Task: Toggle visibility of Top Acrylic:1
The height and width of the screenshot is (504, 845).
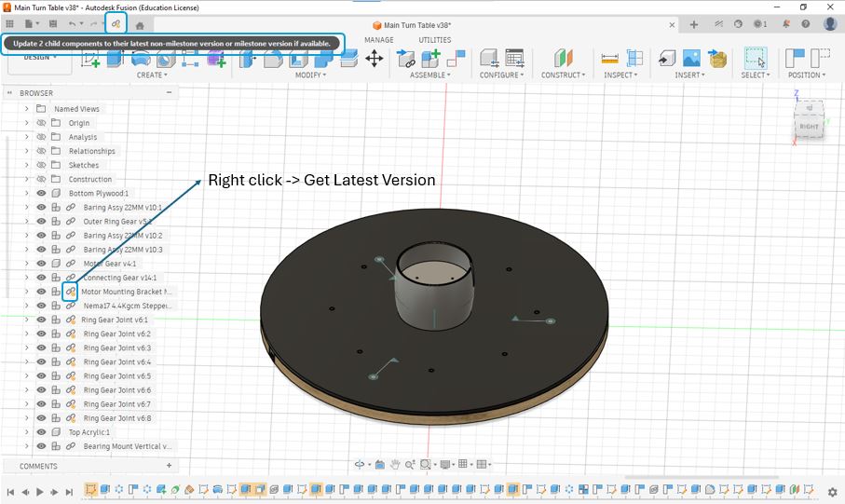Action: click(x=41, y=432)
